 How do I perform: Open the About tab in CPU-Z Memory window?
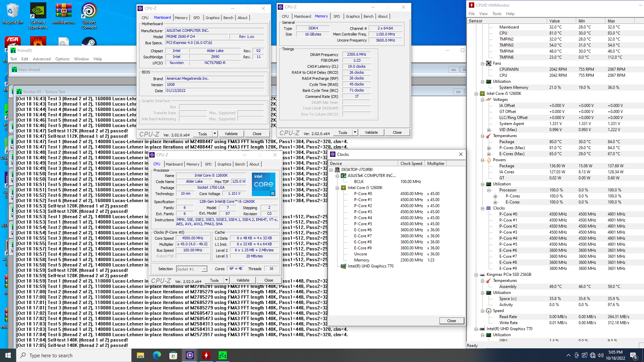(x=383, y=16)
